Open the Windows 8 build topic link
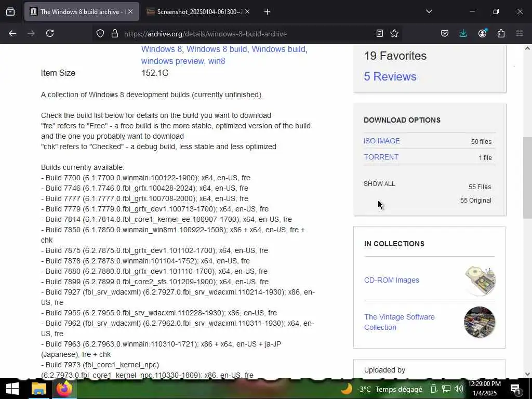 click(x=217, y=49)
